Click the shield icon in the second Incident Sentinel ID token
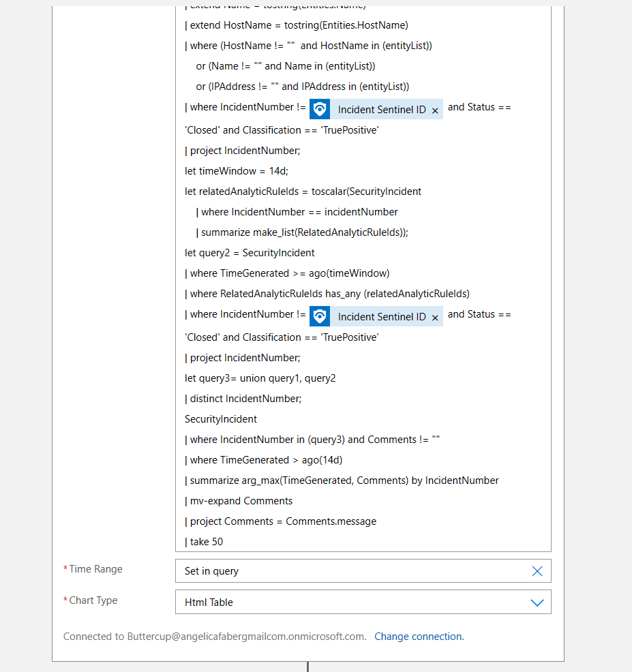The width and height of the screenshot is (632, 672). point(320,316)
